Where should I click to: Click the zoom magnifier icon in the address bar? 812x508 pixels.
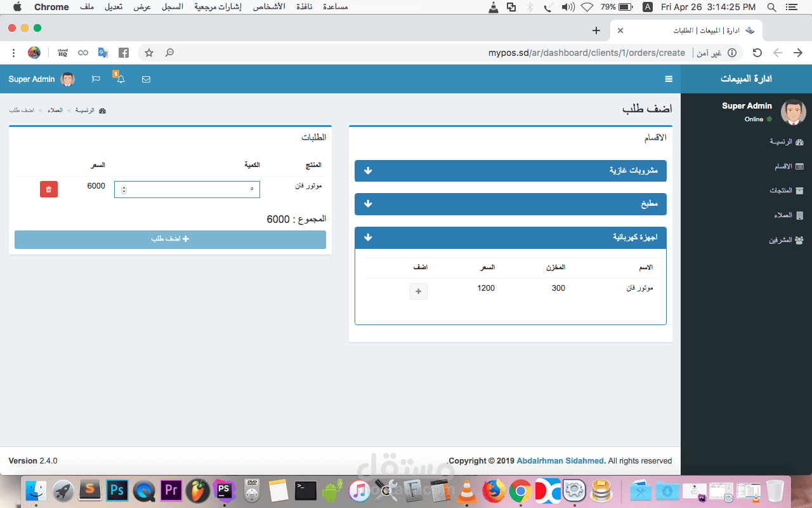169,53
